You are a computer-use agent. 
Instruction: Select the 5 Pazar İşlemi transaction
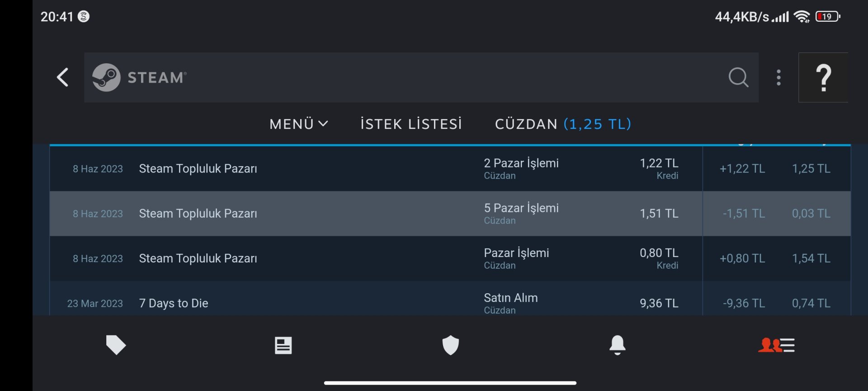pos(450,214)
